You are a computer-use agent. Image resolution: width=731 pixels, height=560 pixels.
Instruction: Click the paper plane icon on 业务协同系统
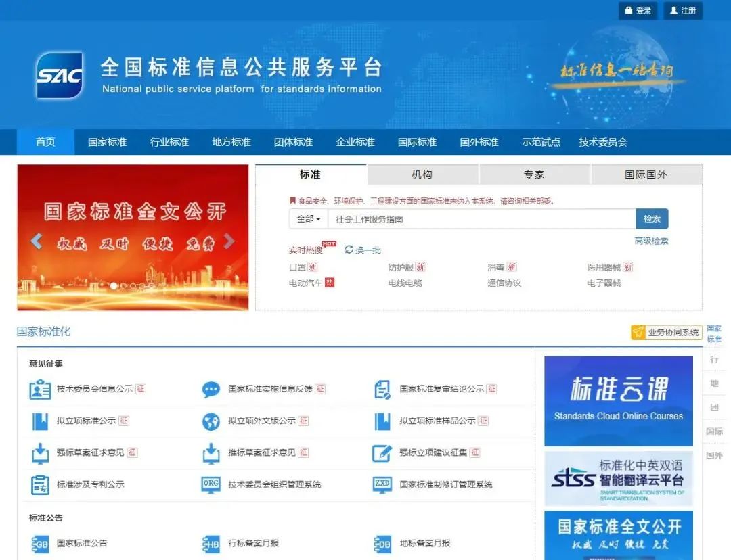pos(638,332)
